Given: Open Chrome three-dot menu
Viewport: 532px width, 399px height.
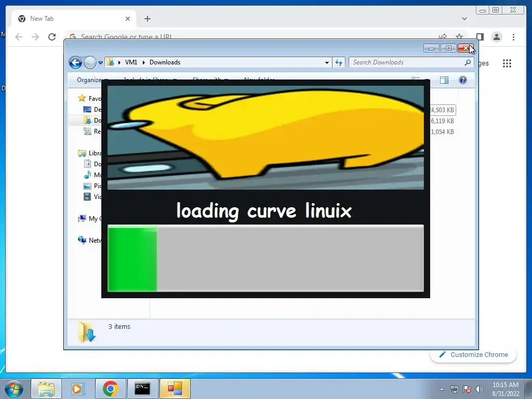Looking at the screenshot, I should tap(513, 37).
